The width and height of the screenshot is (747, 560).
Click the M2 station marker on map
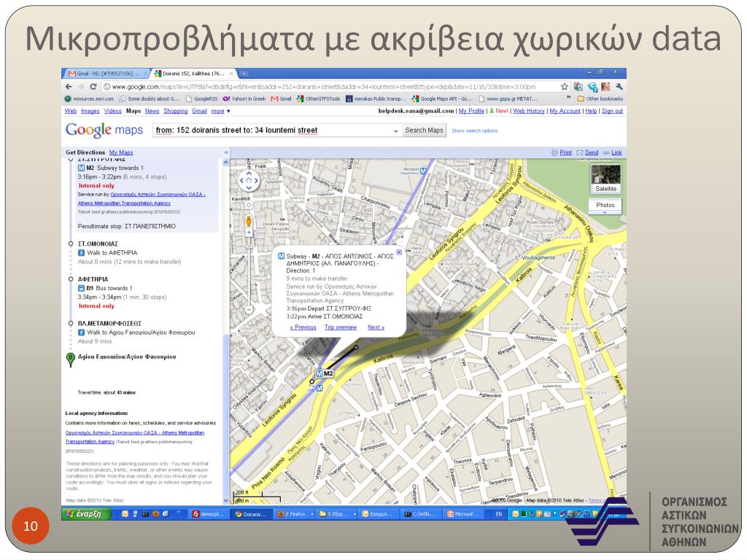pos(325,373)
